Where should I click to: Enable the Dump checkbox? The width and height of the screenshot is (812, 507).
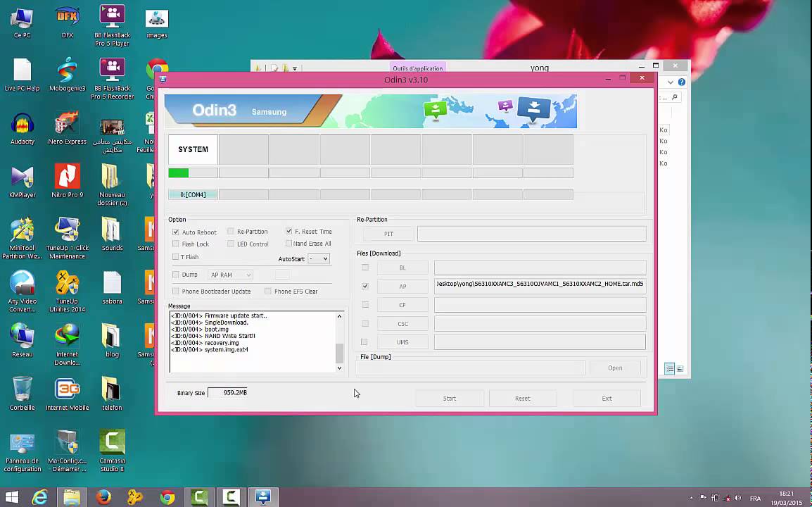(x=175, y=274)
